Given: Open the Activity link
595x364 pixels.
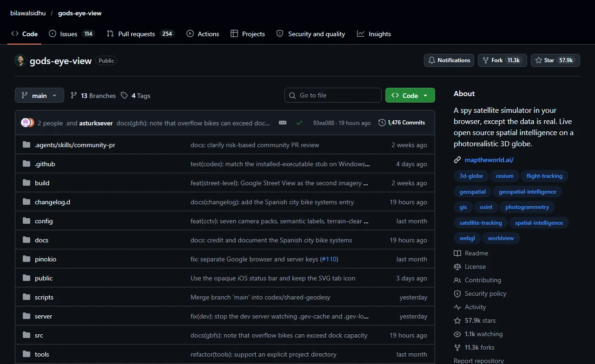Looking at the screenshot, I should (469, 307).
